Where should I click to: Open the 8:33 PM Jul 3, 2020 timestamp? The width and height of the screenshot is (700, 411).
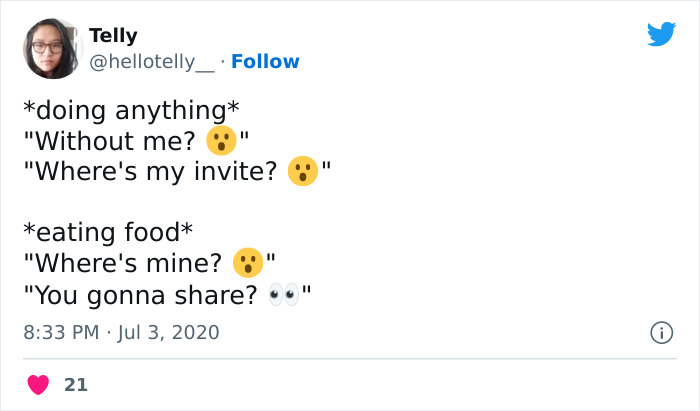(120, 332)
